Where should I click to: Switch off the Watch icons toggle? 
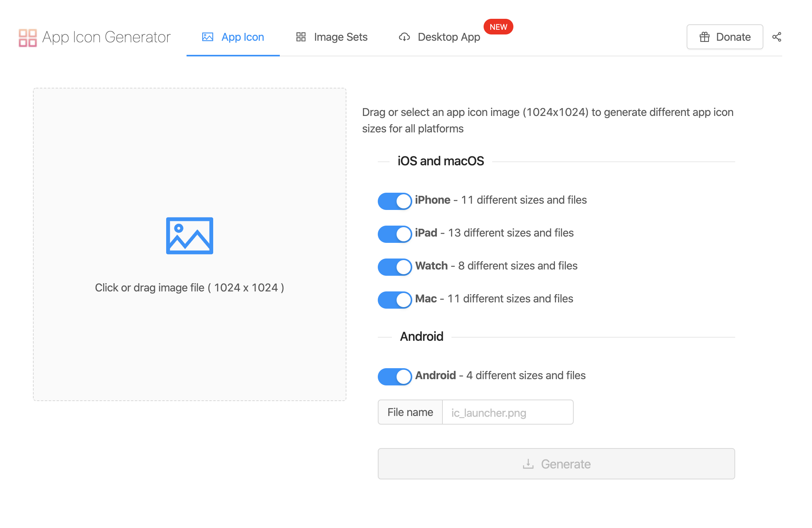(394, 267)
